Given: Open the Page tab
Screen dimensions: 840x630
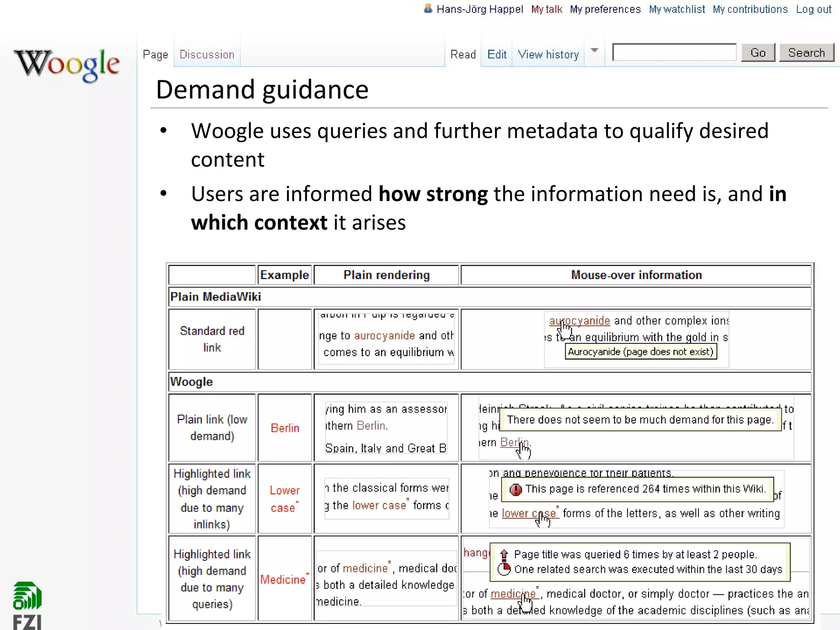Looking at the screenshot, I should pyautogui.click(x=155, y=55).
